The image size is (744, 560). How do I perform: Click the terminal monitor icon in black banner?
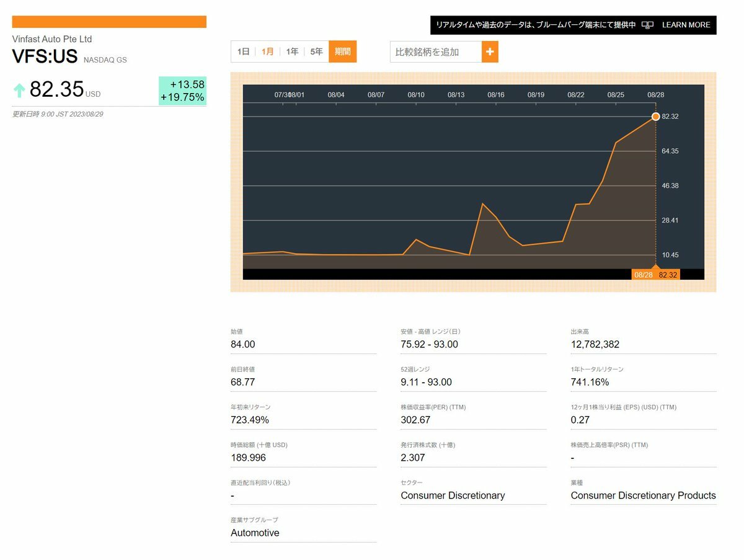648,25
